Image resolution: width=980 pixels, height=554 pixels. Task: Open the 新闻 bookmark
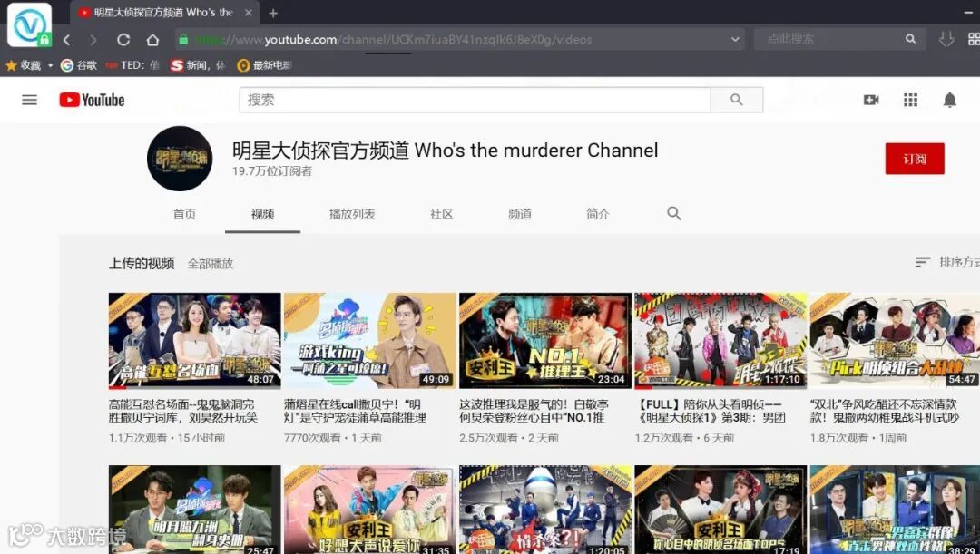[x=198, y=65]
